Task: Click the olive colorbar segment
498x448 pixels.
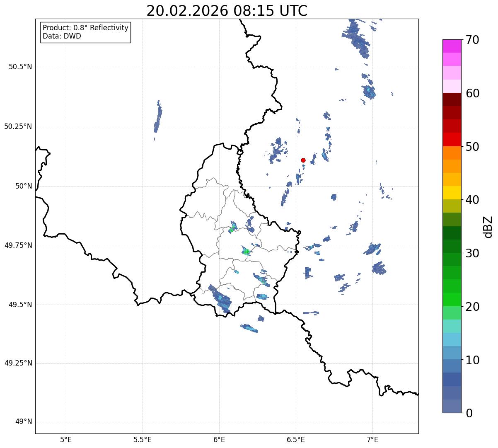Action: (452, 206)
